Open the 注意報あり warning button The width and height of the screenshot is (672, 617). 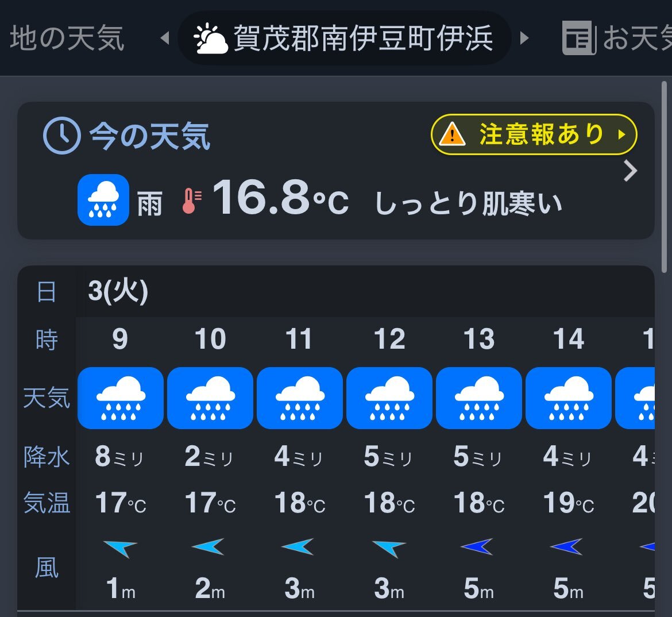pos(534,134)
